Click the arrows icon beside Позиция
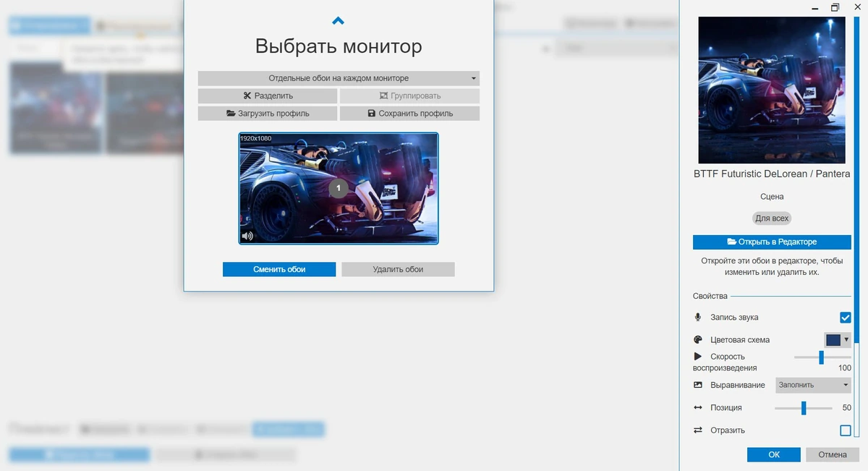 click(698, 408)
